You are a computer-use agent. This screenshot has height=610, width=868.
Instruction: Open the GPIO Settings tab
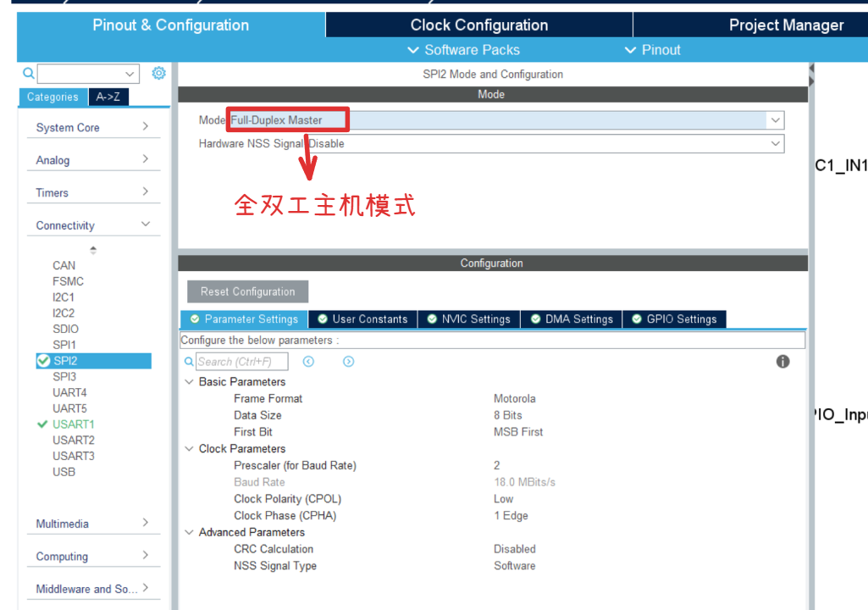coord(674,319)
